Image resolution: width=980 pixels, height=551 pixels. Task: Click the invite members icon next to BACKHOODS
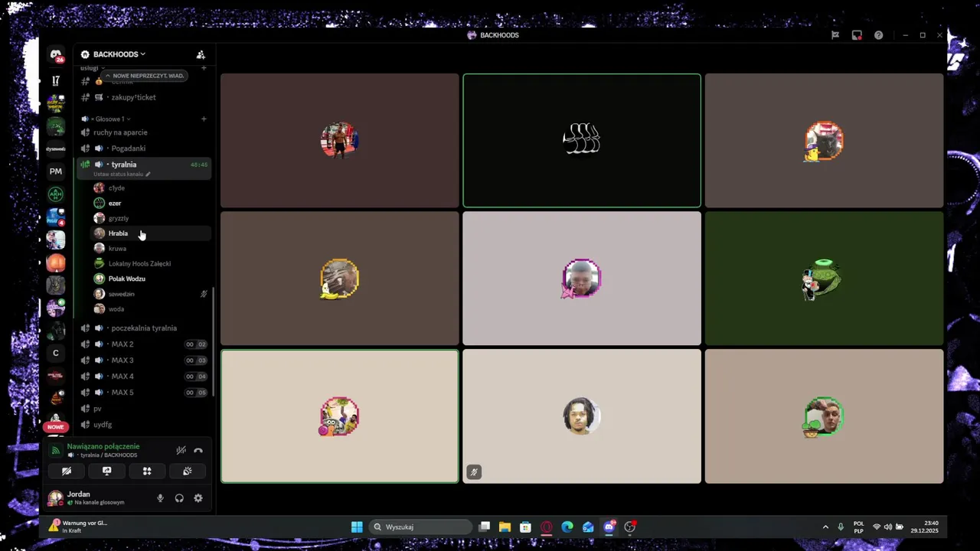point(201,54)
